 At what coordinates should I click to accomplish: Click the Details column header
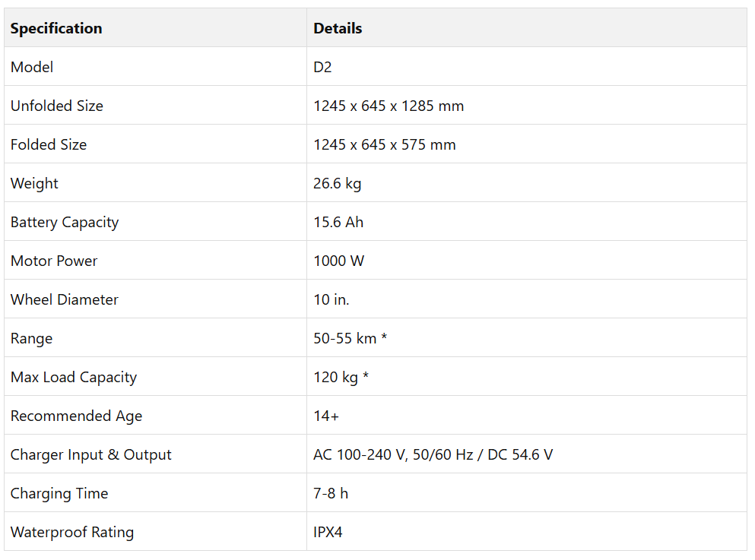tap(338, 28)
